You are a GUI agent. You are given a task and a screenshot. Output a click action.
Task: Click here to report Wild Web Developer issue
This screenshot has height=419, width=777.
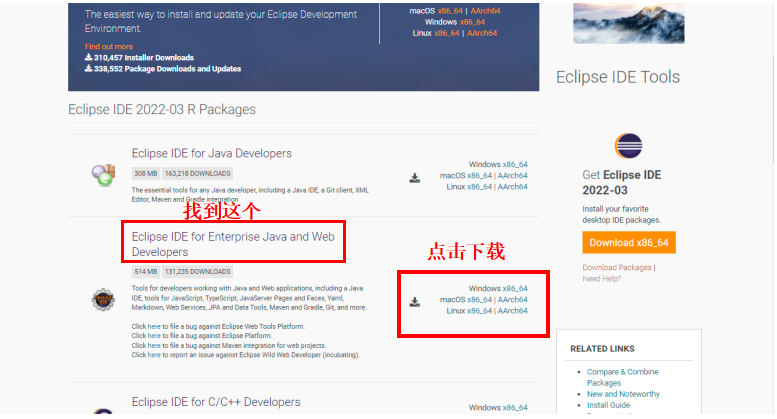154,355
